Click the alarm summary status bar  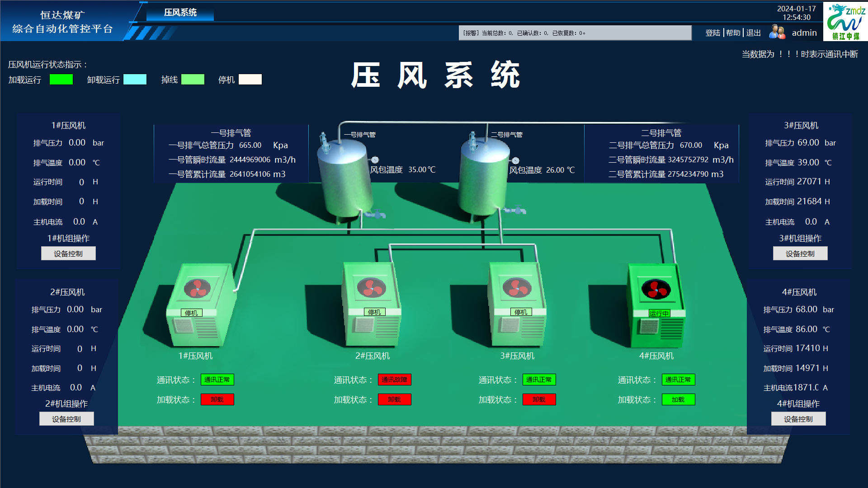pos(575,33)
